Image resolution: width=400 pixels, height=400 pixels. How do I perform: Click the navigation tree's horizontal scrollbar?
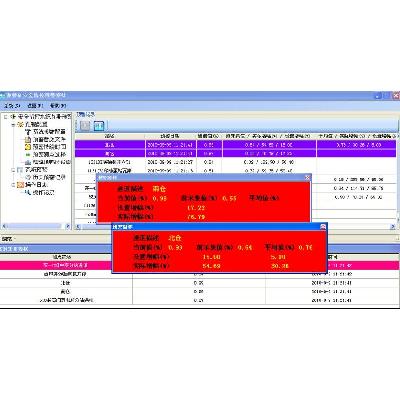[36, 226]
